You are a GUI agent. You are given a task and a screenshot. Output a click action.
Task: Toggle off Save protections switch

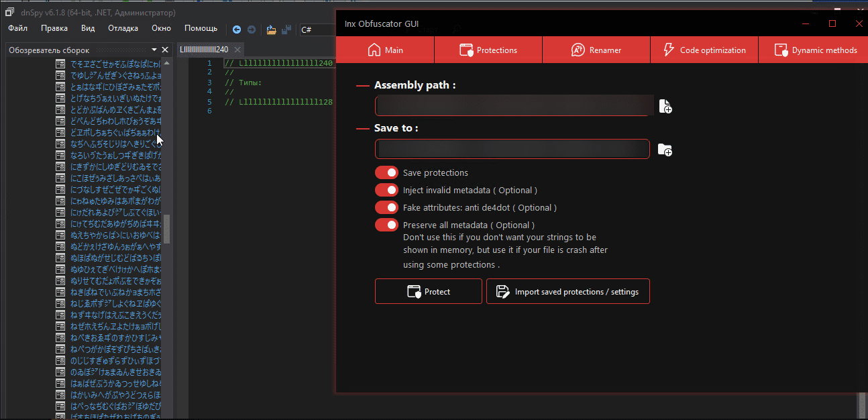(386, 173)
